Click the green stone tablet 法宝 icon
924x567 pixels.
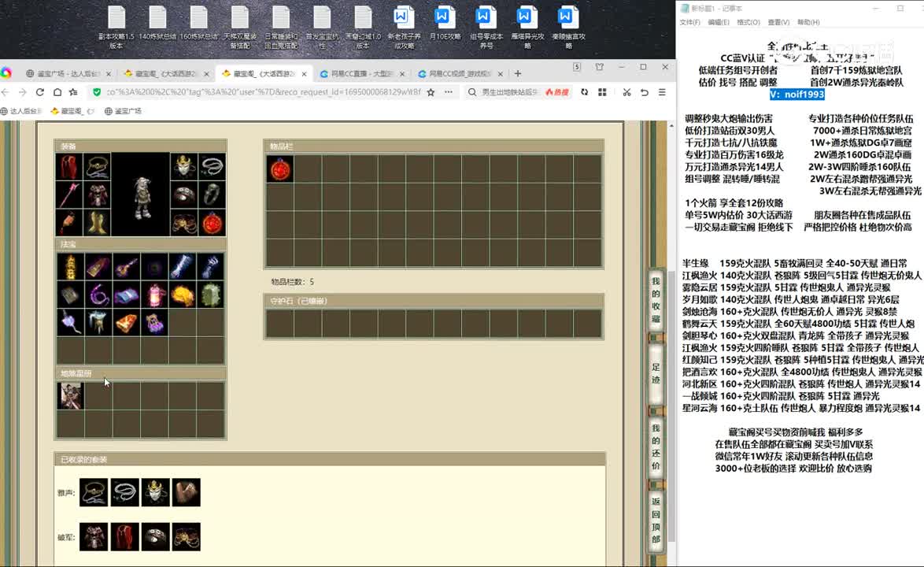point(211,295)
